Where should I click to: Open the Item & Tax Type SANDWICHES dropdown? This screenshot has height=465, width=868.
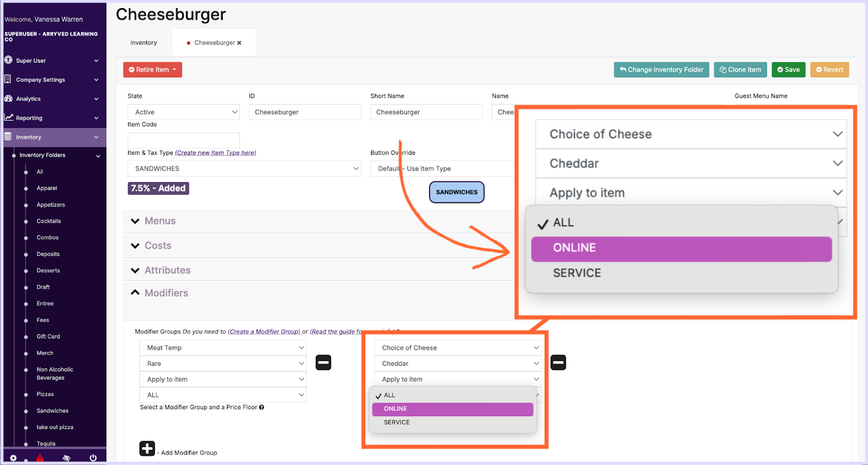pos(244,169)
